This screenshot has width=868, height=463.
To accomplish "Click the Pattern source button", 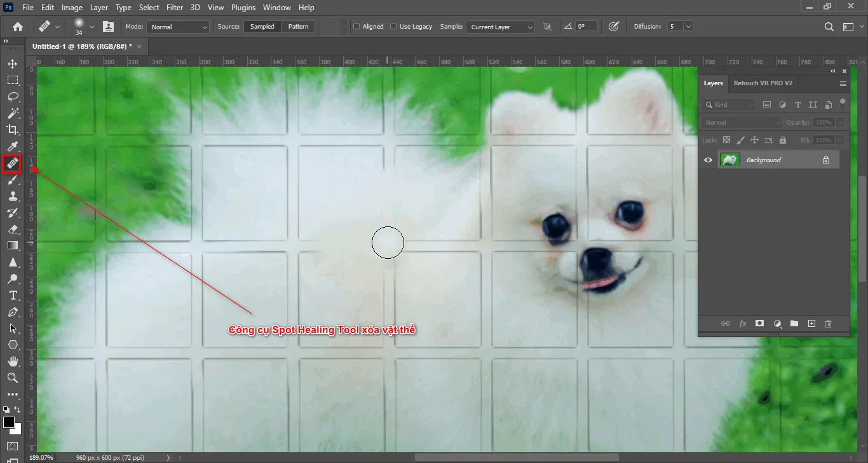I will [297, 26].
